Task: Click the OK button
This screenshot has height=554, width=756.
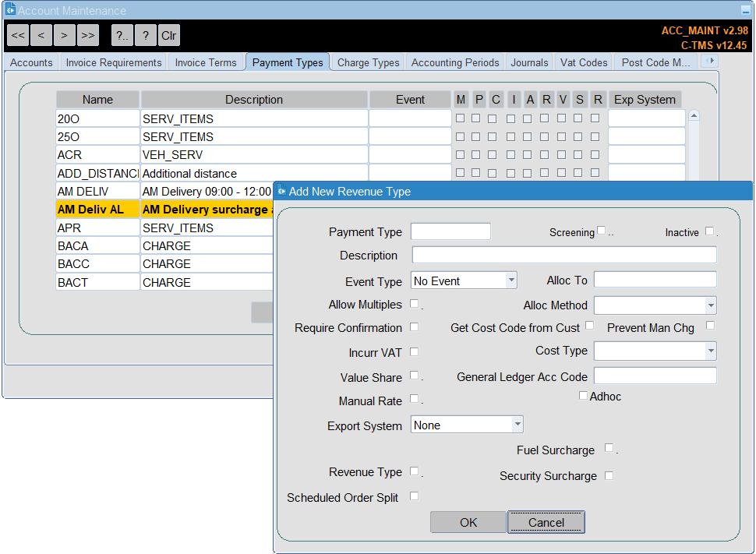Action: coord(468,523)
